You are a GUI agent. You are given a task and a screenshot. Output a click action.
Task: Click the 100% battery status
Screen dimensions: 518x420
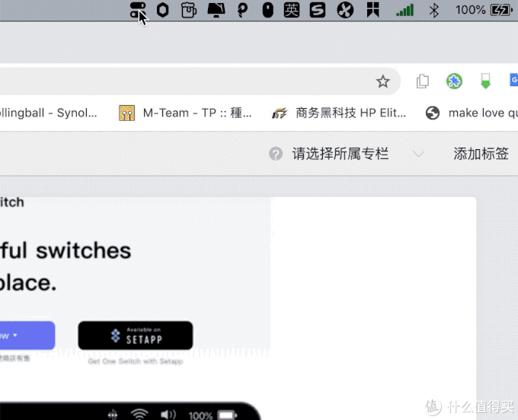tap(484, 10)
